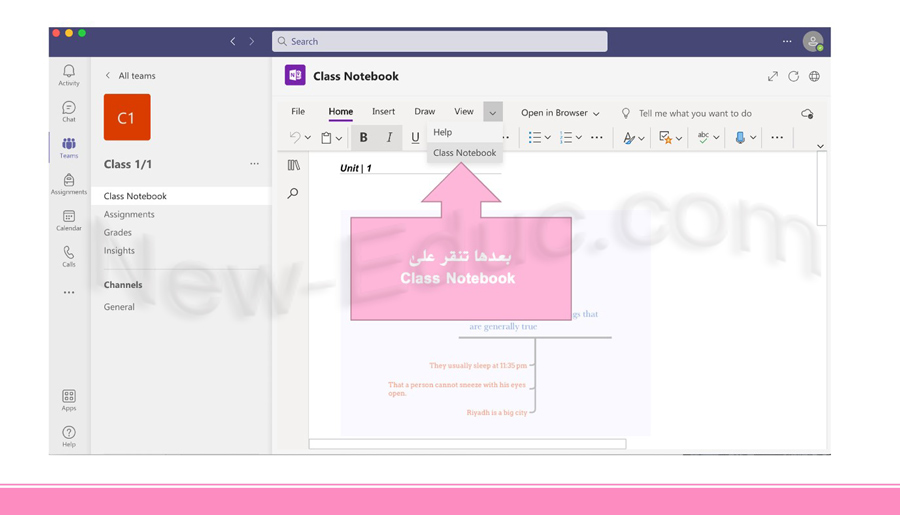
Task: Toggle Bold formatting
Action: pyautogui.click(x=363, y=137)
